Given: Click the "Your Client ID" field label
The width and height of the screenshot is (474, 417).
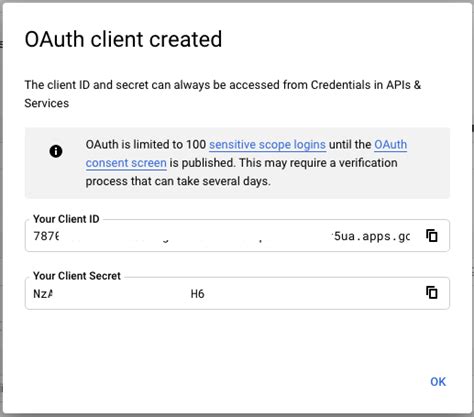Looking at the screenshot, I should click(66, 219).
